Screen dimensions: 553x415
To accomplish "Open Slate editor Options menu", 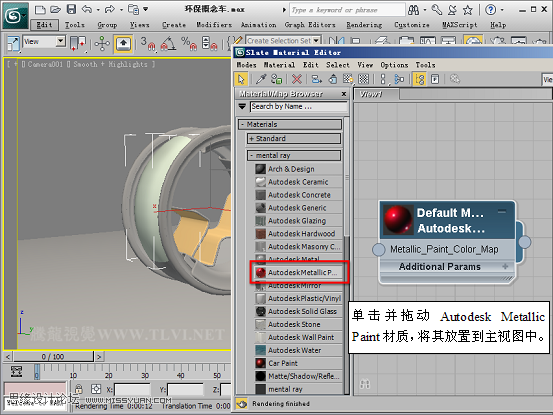I will [x=394, y=65].
